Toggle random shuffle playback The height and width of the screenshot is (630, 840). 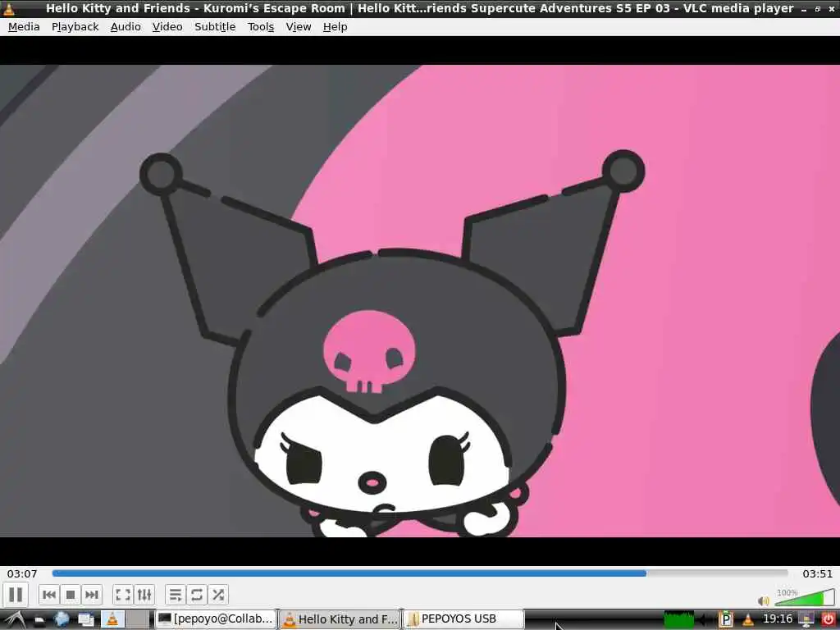tap(218, 595)
